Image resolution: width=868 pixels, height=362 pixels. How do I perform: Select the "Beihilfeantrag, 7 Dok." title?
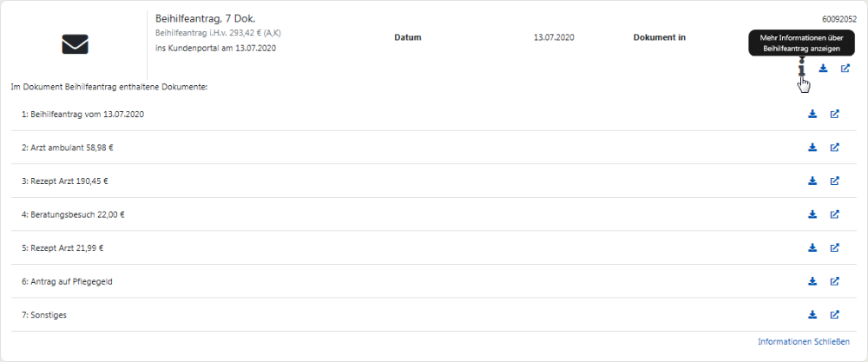(x=205, y=18)
